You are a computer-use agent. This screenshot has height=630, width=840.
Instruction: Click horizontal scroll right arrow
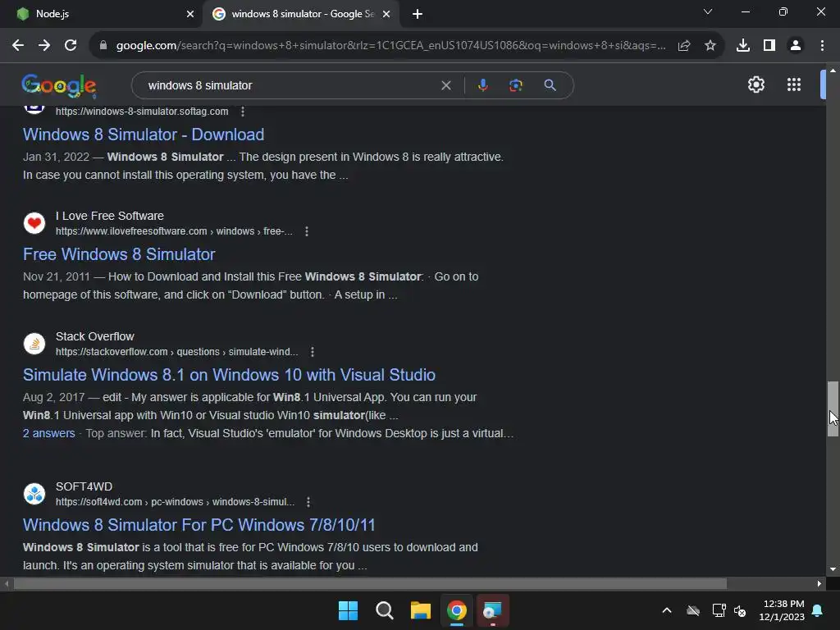click(819, 583)
